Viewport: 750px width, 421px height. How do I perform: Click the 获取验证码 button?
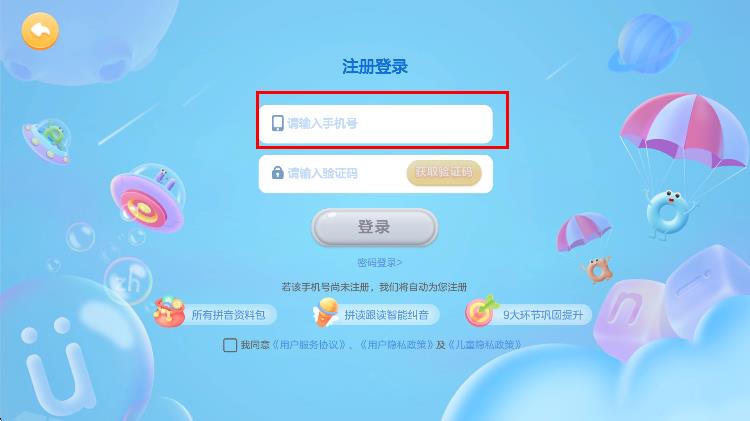[444, 173]
